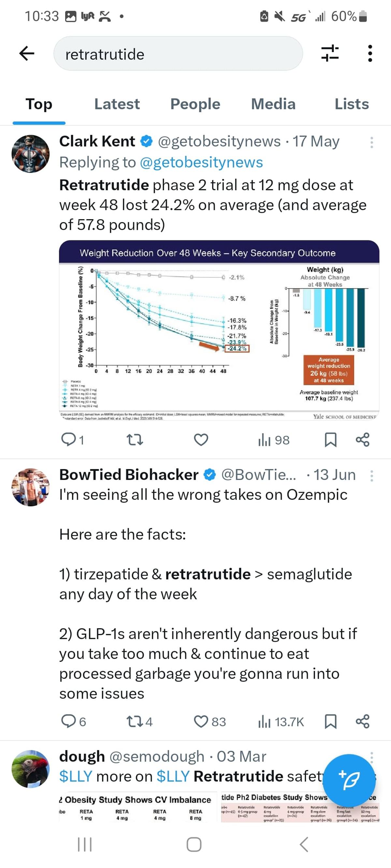Viewport: 391px width, 868px height.
Task: Open more options on BowTied Biohacker's tweet
Action: point(371,476)
